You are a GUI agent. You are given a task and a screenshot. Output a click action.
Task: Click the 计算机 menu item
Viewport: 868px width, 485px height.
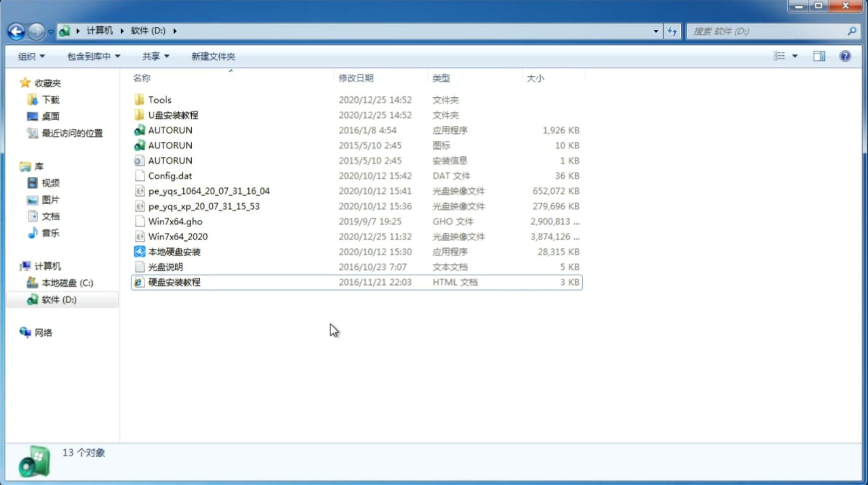48,266
